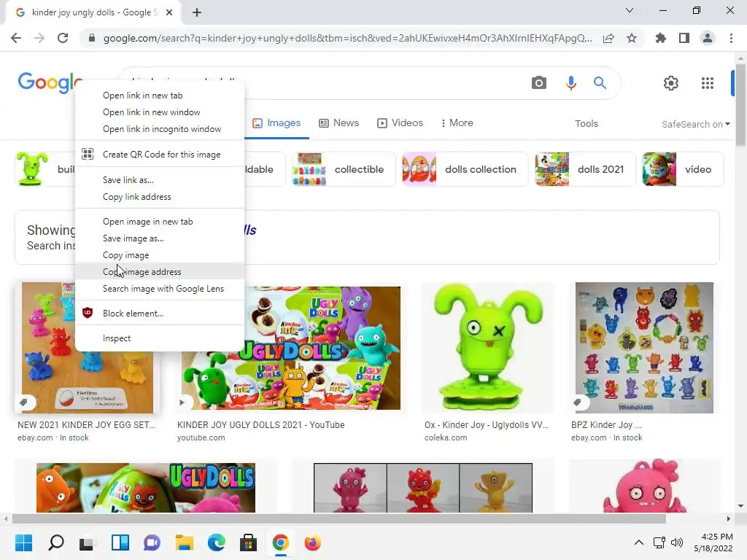Search by image with the camera icon
747x560 pixels.
[539, 83]
